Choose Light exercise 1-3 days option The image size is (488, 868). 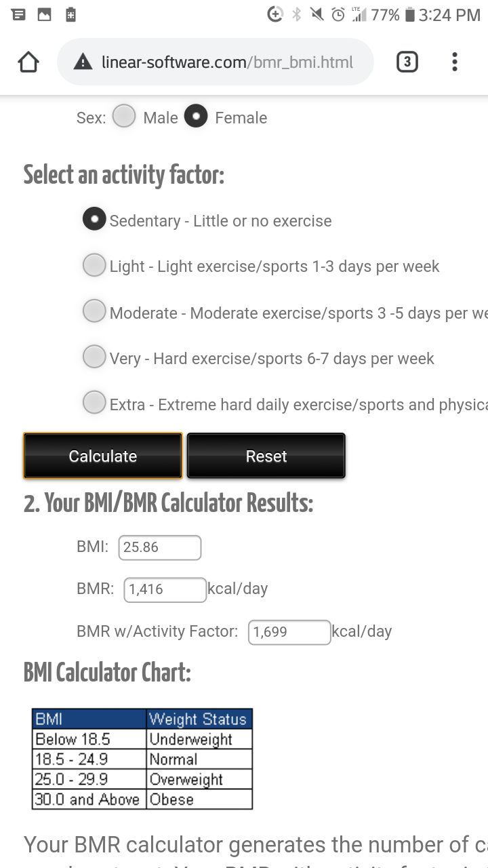click(x=94, y=265)
